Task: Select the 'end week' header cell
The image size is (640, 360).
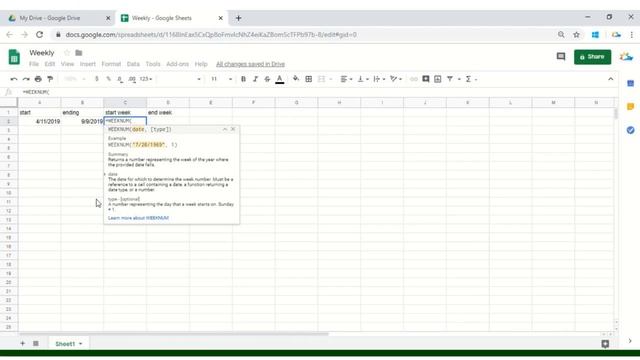Action: point(168,112)
